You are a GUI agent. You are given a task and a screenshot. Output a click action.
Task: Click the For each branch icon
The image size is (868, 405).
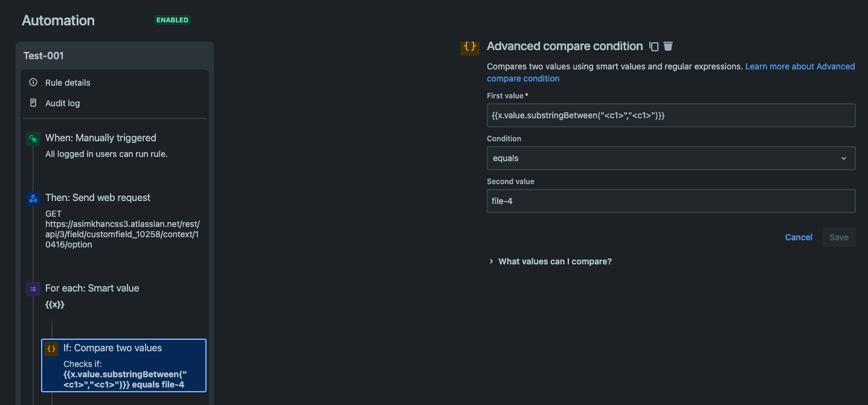(33, 289)
